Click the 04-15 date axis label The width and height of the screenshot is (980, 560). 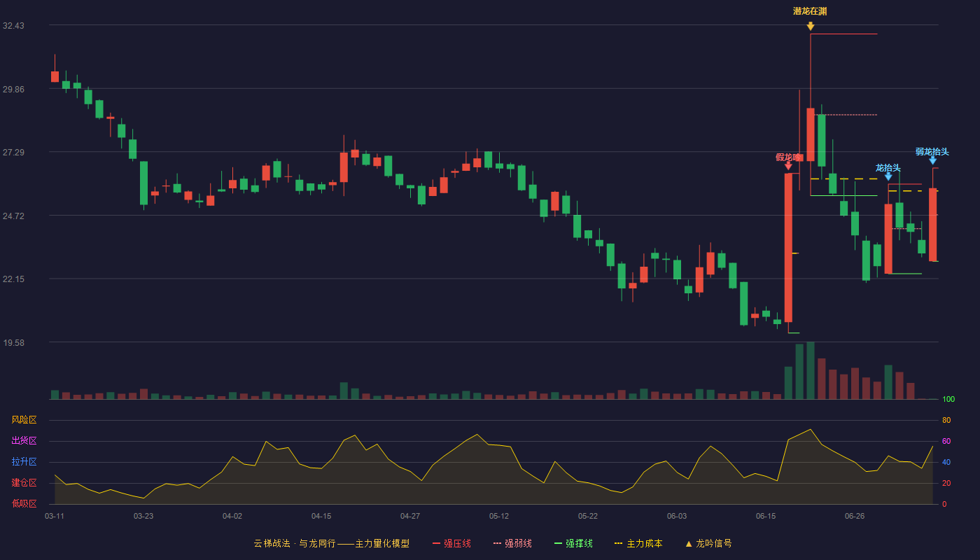[x=321, y=516]
